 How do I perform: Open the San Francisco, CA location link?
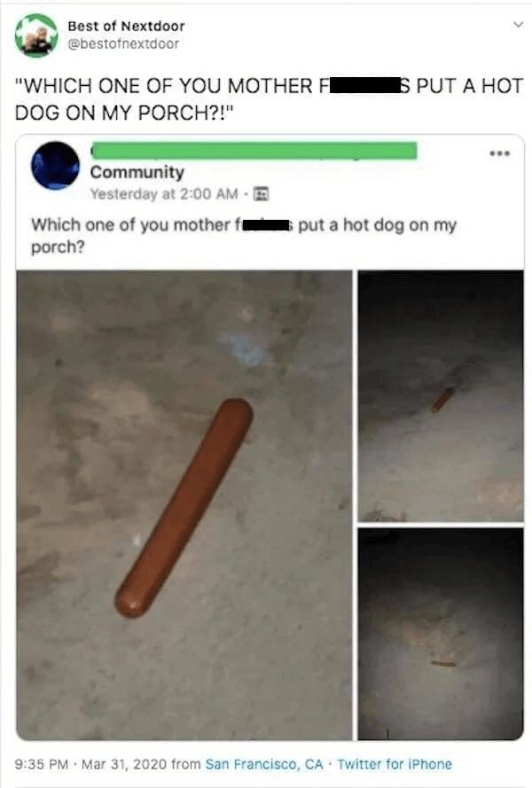264,764
